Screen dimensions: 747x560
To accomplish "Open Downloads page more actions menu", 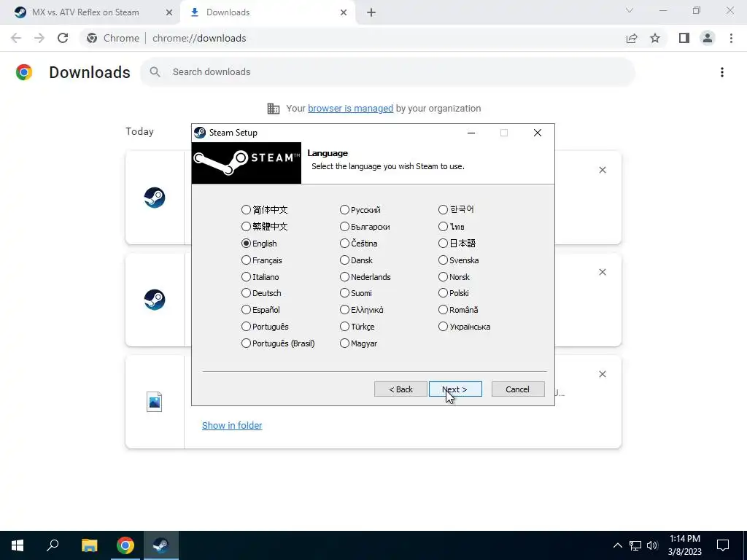I will tap(722, 72).
